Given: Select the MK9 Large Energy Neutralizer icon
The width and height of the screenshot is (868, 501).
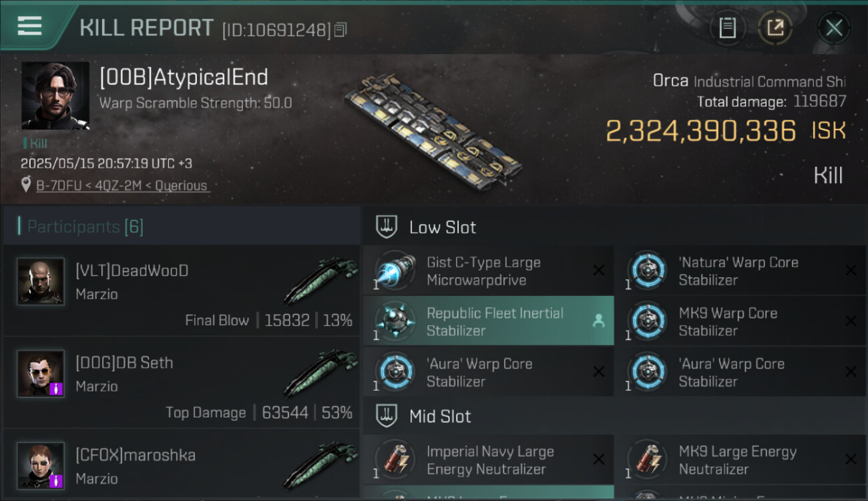Looking at the screenshot, I should point(646,460).
